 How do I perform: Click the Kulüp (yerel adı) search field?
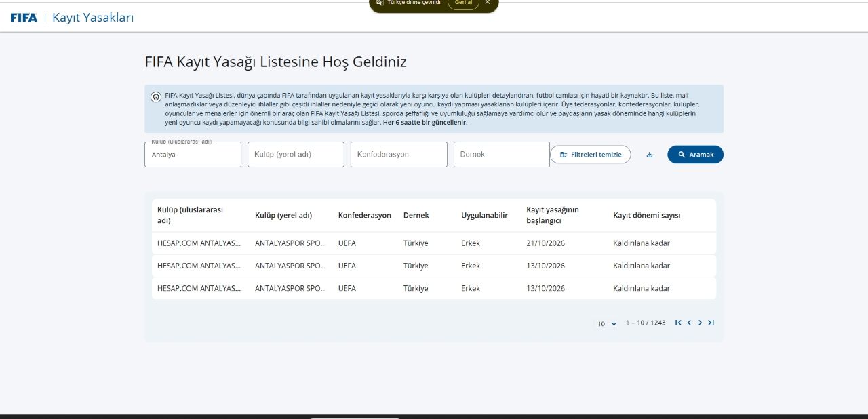click(296, 155)
